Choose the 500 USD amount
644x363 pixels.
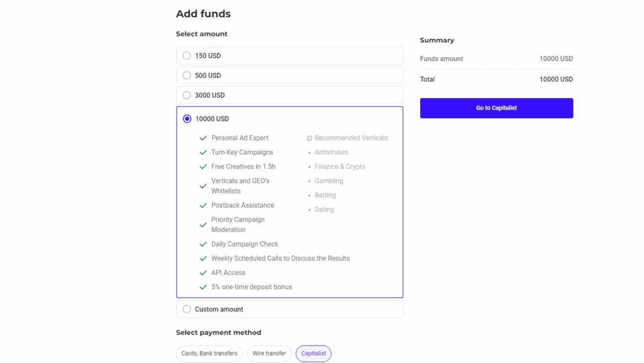187,75
